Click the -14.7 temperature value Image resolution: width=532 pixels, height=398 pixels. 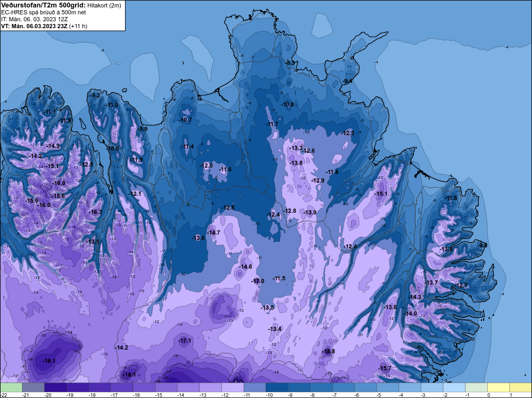pyautogui.click(x=214, y=233)
